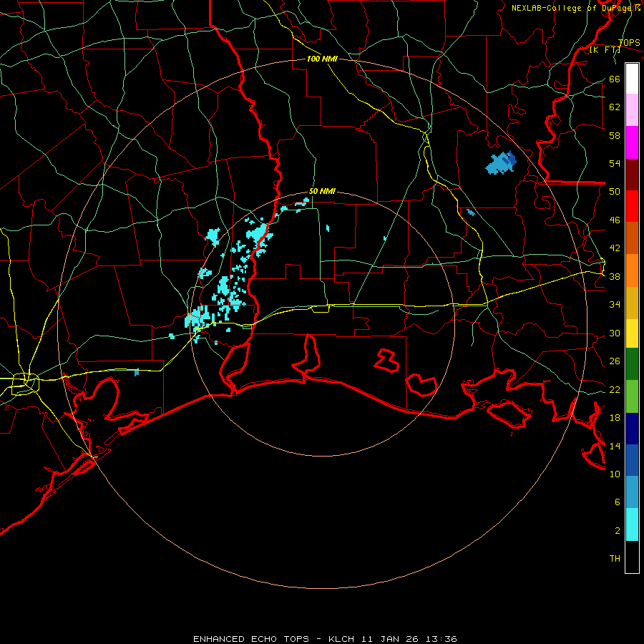The width and height of the screenshot is (644, 644).
Task: Click the "30" legend value
Action: 615,333
